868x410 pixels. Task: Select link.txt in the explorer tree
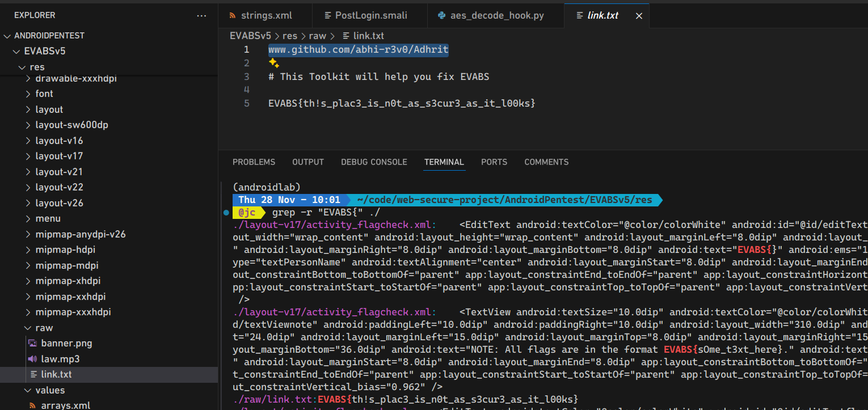[109, 374]
